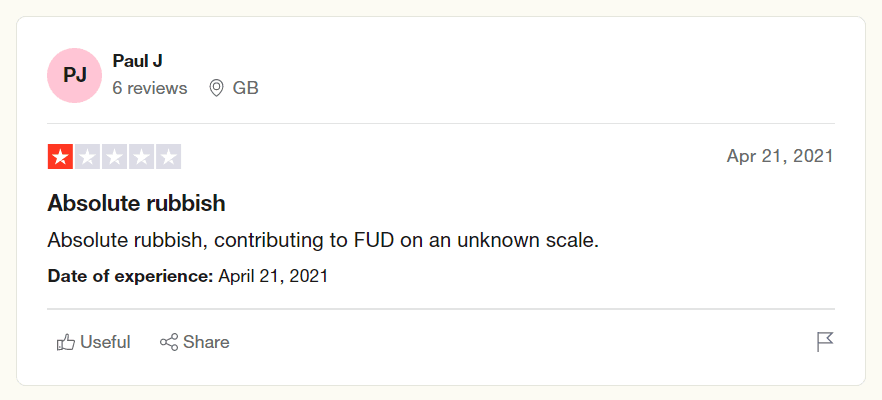
Task: Mark review as Useful via text label
Action: click(x=105, y=342)
